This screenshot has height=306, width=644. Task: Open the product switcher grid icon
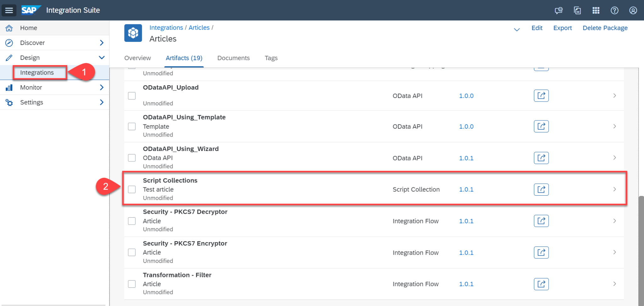pyautogui.click(x=596, y=10)
